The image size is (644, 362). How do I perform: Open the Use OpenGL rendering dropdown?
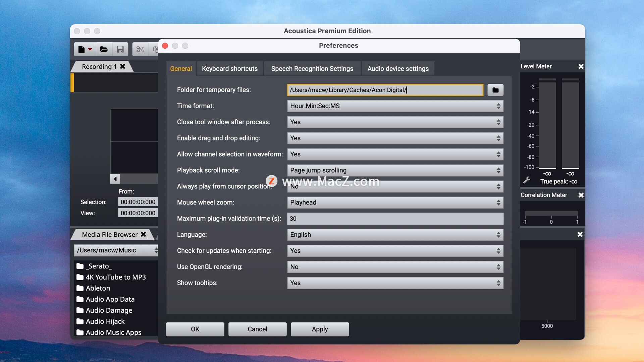click(395, 267)
